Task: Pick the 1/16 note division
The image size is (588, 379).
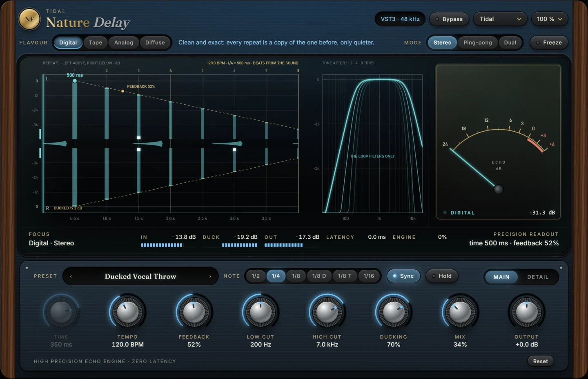Action: click(369, 276)
